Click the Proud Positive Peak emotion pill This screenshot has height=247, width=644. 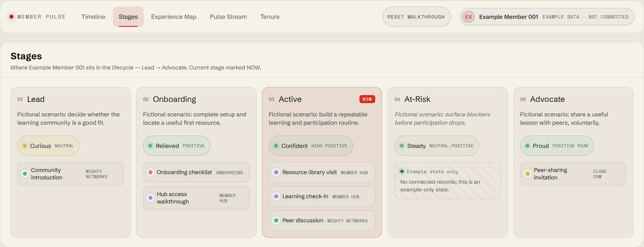coord(557,146)
